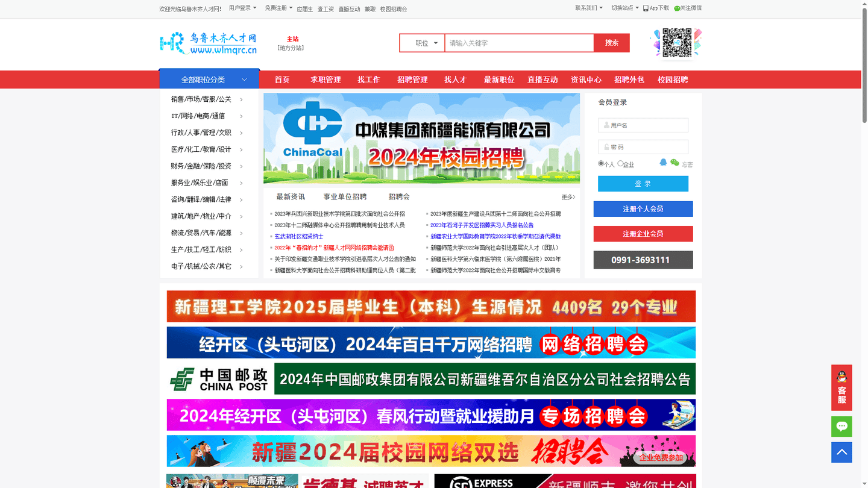Switch to the 招聘会 tab
The image size is (868, 488).
pyautogui.click(x=399, y=197)
